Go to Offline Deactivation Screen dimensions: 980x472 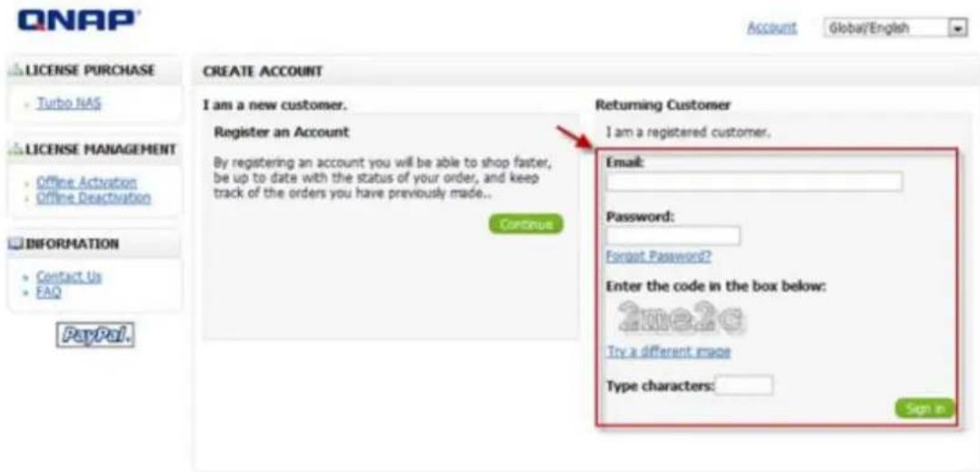tap(94, 198)
